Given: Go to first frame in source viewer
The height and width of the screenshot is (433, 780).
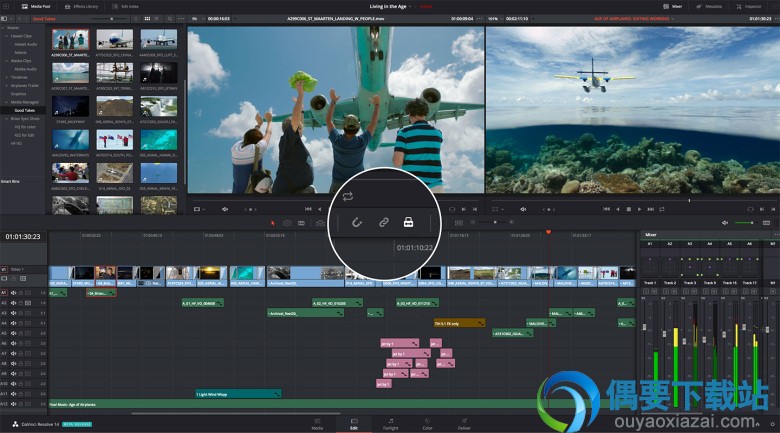Looking at the screenshot, I should coord(308,209).
